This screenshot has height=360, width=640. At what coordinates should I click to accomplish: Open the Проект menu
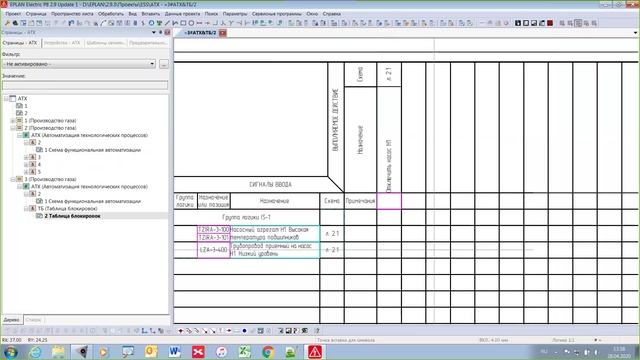[13, 13]
